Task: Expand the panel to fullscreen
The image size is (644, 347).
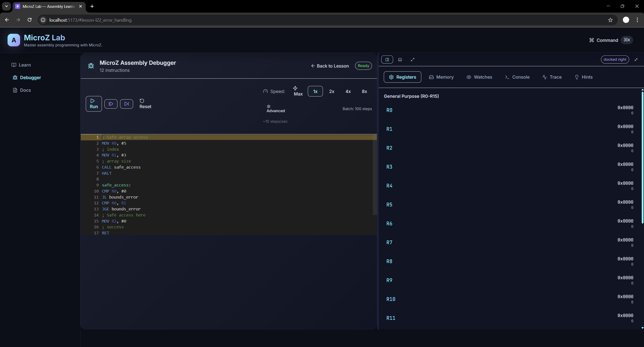Action: (x=412, y=60)
